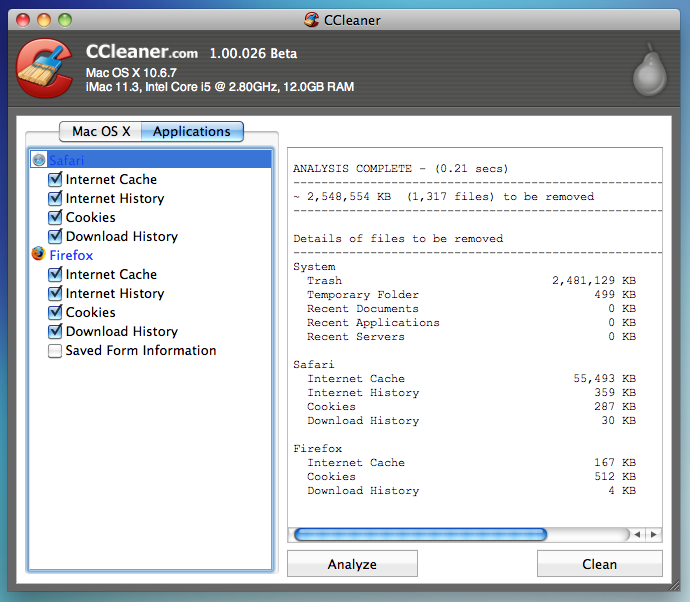Select the Firefox group row
Image resolution: width=690 pixels, height=602 pixels.
point(150,255)
